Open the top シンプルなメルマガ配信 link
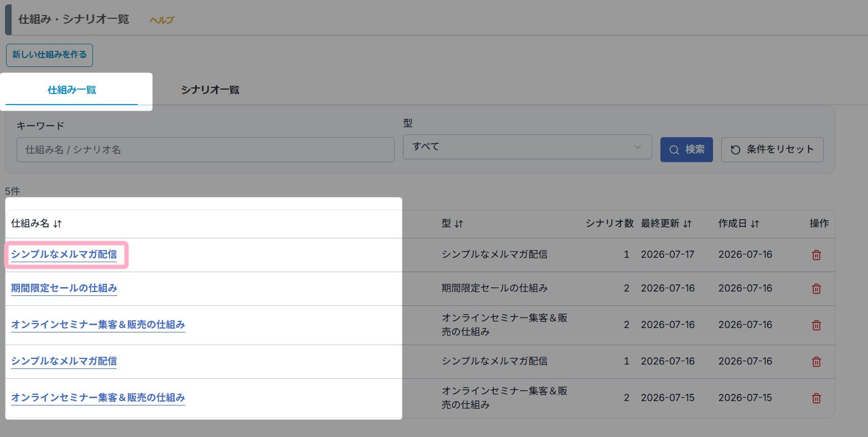The height and width of the screenshot is (437, 868). coord(64,254)
